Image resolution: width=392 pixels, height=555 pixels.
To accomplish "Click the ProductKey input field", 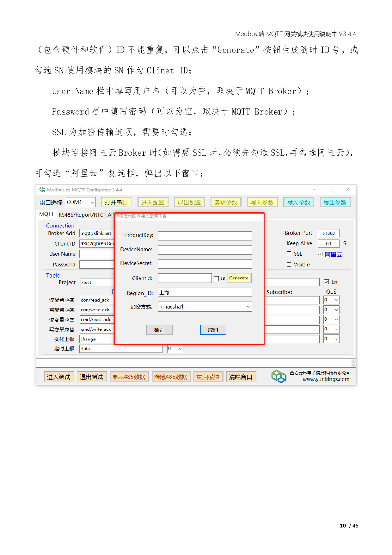I will [205, 236].
